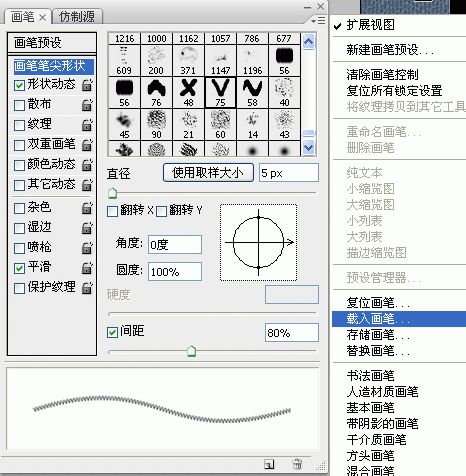The image size is (466, 476).
Task: Click the 角度 input field
Action: [175, 245]
